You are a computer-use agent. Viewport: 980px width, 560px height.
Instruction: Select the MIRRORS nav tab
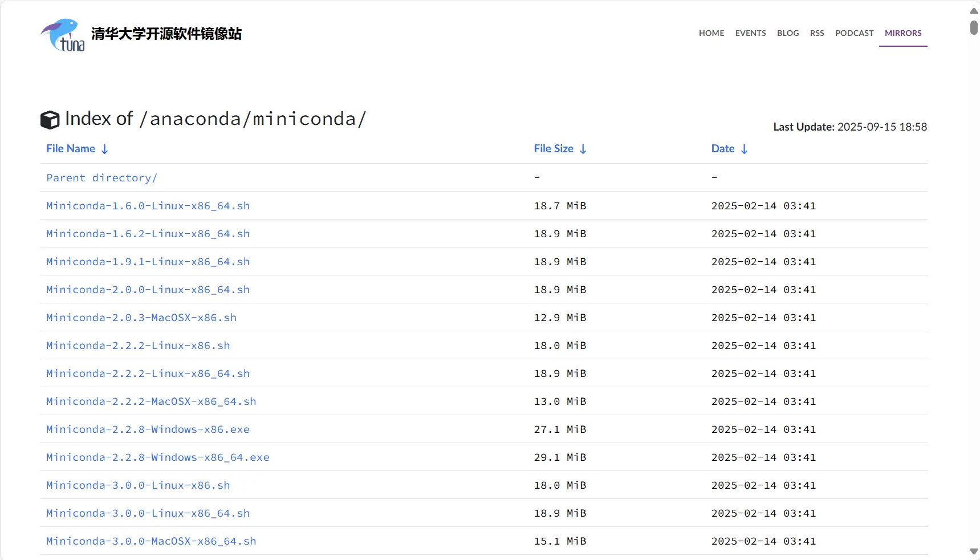point(903,33)
